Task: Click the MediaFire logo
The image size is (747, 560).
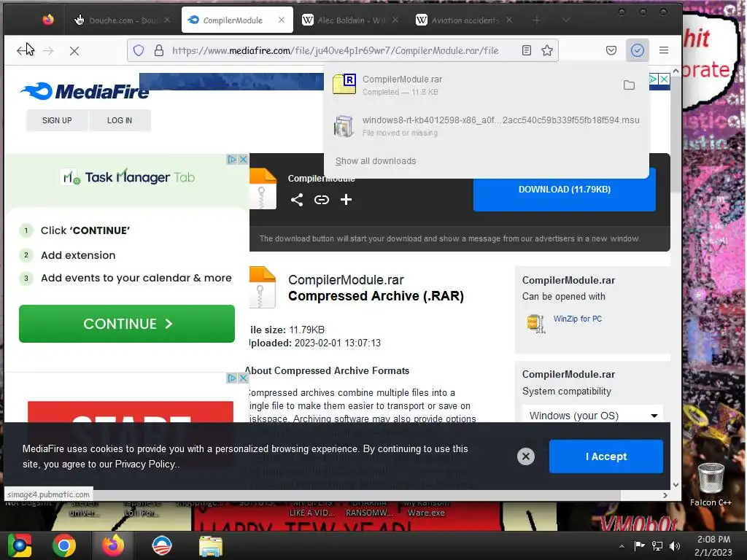Action: (85, 91)
